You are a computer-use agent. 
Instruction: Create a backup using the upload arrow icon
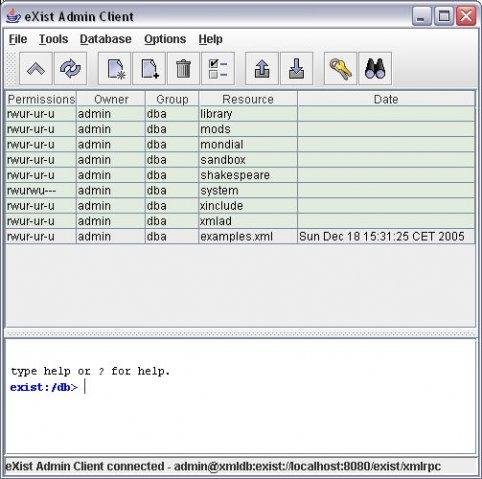[x=262, y=69]
